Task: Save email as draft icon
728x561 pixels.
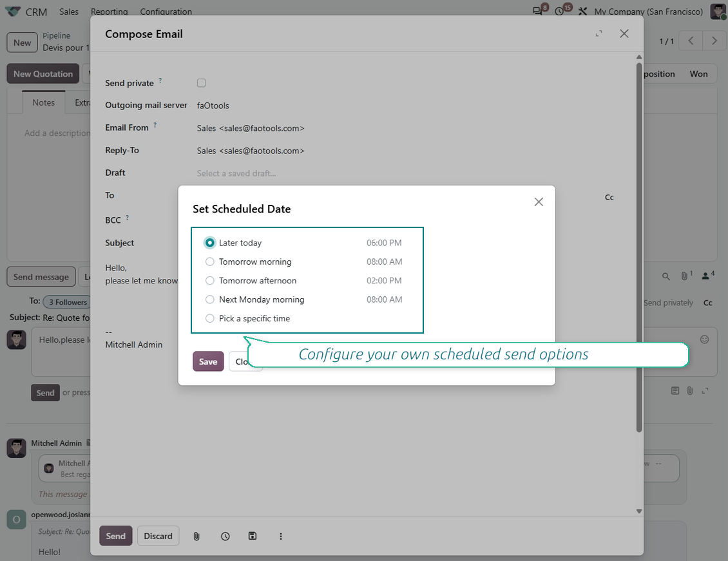Action: pyautogui.click(x=253, y=537)
